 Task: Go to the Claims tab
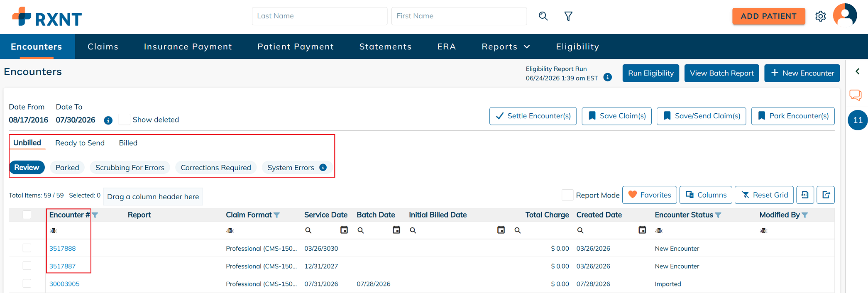103,46
